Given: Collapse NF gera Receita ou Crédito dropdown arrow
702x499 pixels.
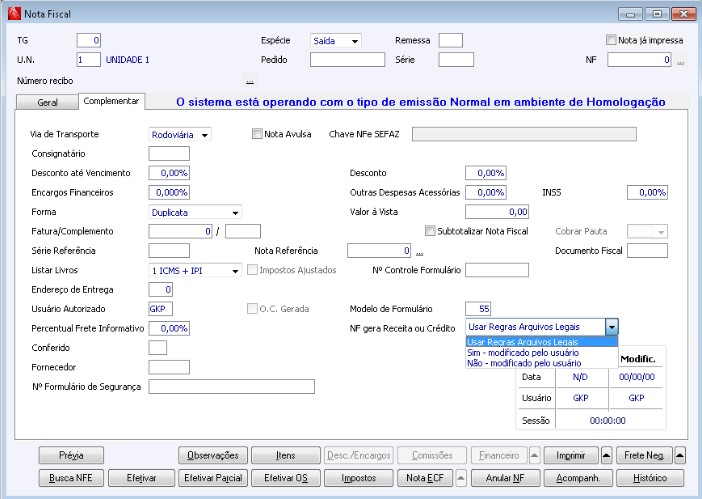Looking at the screenshot, I should 612,327.
